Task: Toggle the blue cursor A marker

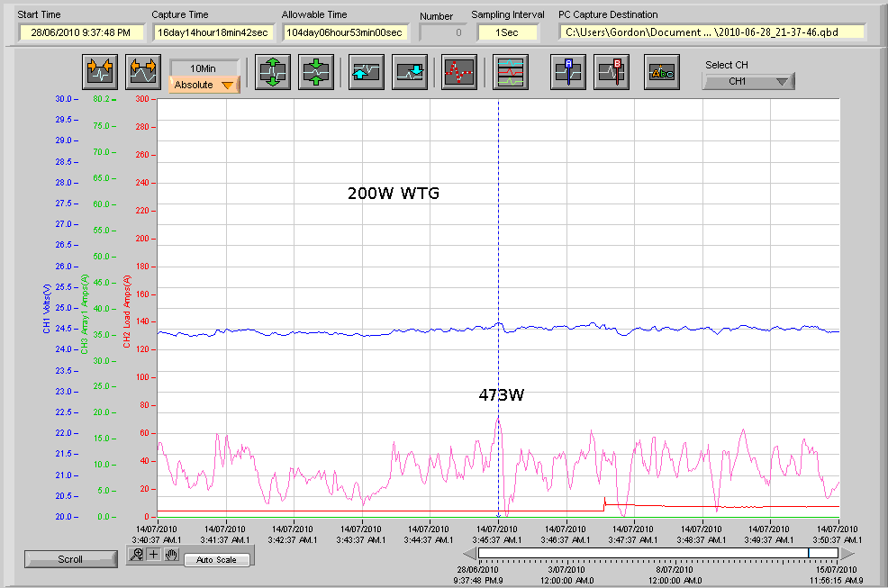Action: point(569,73)
